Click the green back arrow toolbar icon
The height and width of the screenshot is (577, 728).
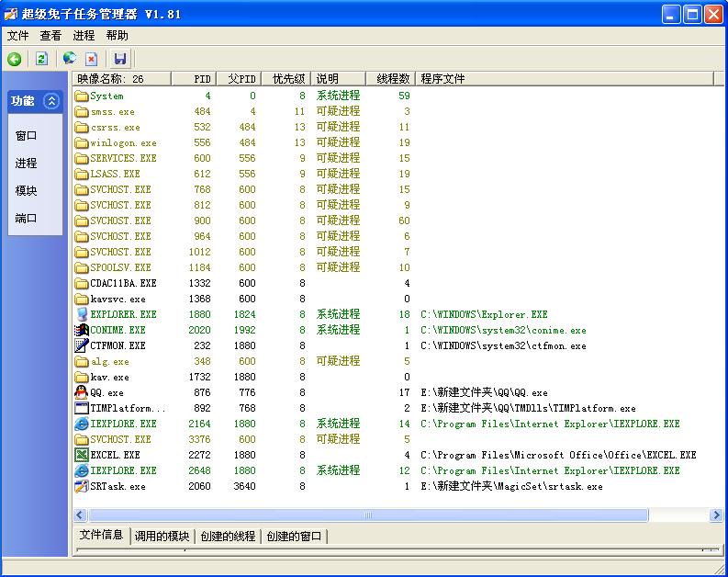tap(15, 59)
